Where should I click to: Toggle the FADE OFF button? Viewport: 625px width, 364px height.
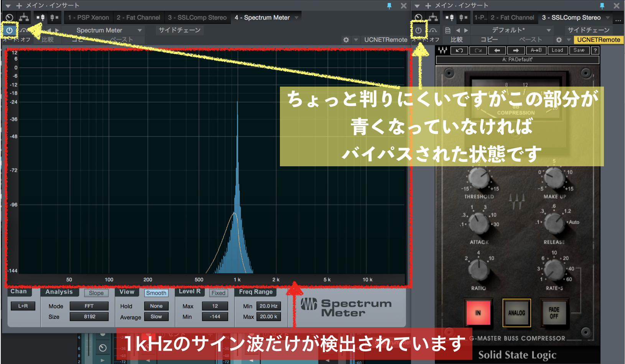click(x=554, y=313)
